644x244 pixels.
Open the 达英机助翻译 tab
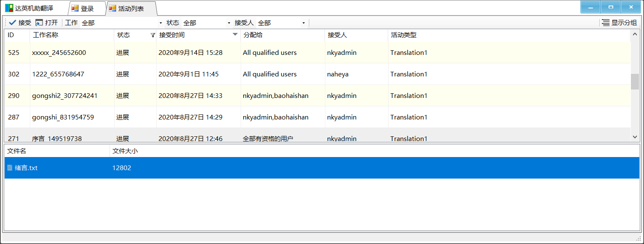(x=34, y=8)
